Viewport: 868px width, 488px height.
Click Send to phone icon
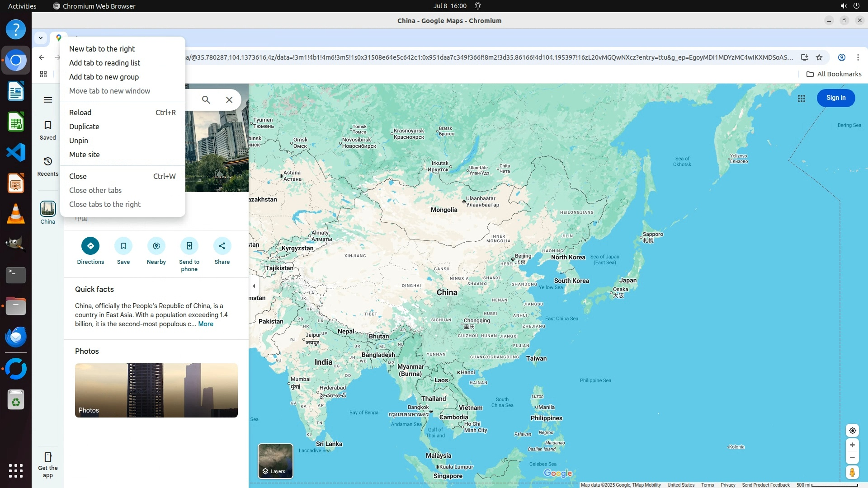(189, 246)
